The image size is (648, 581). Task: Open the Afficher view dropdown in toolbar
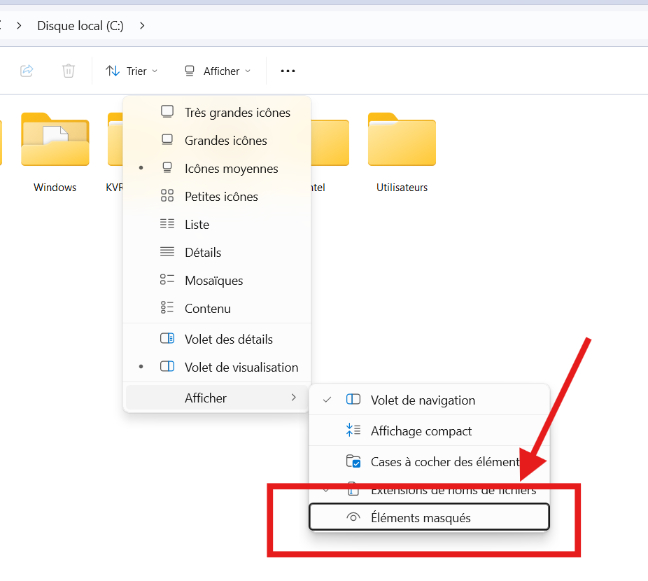click(x=217, y=71)
